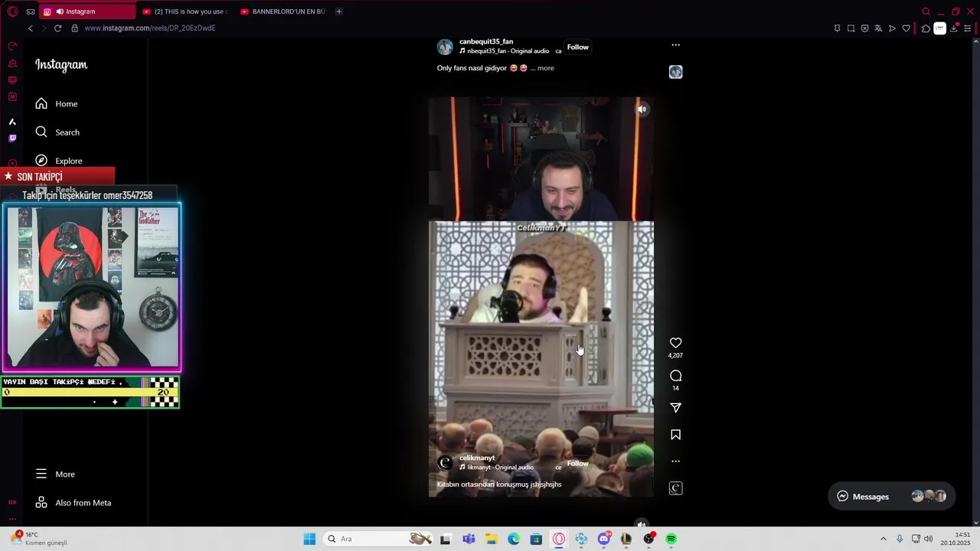
Task: Open Spotify from taskbar
Action: click(x=671, y=539)
